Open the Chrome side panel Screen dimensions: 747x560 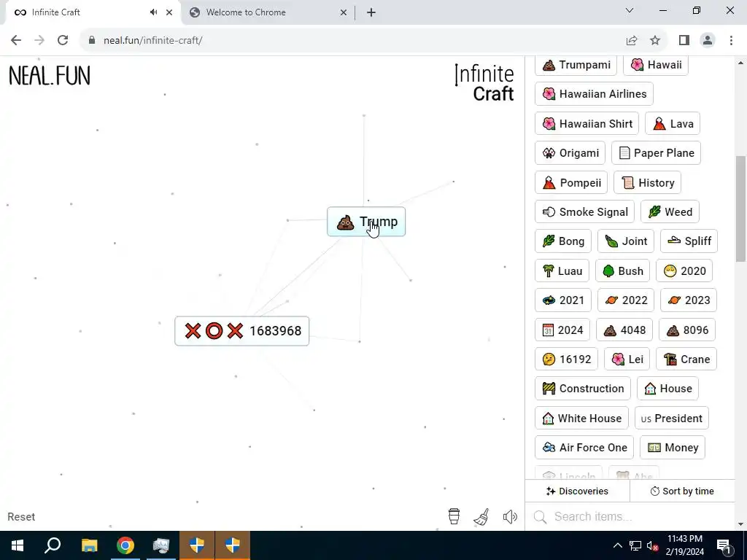[684, 41]
